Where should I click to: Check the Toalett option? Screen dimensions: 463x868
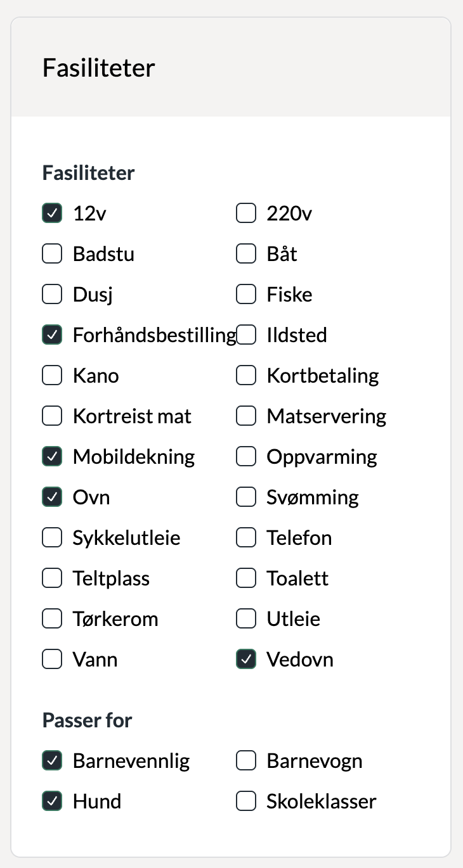tap(246, 578)
